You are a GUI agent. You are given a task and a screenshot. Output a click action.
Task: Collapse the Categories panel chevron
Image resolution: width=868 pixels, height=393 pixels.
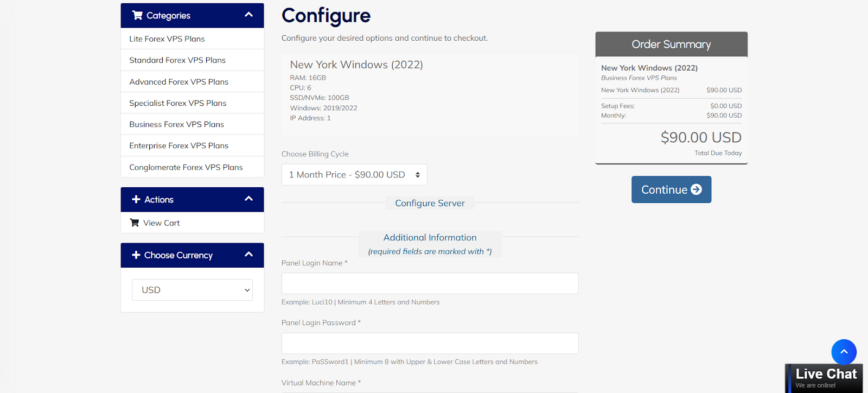pyautogui.click(x=249, y=15)
